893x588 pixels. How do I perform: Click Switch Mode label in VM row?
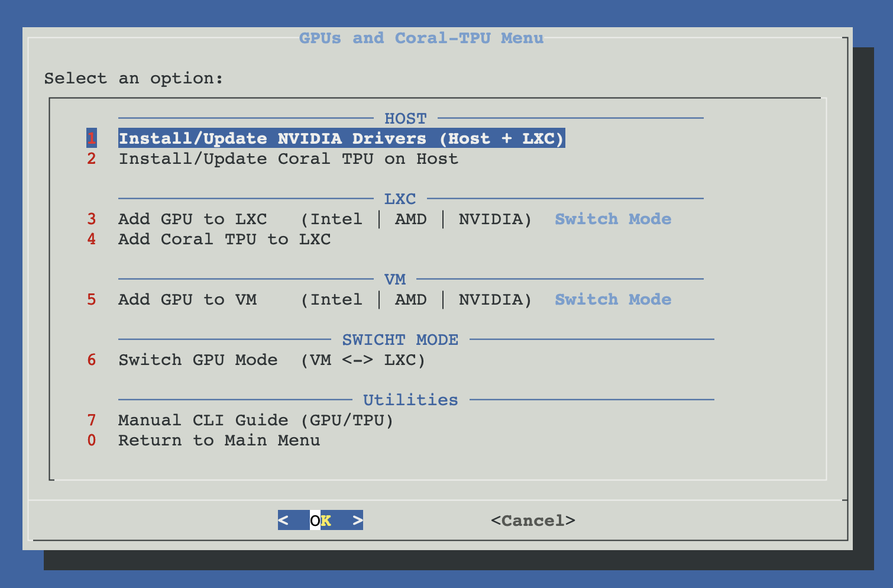(x=613, y=299)
